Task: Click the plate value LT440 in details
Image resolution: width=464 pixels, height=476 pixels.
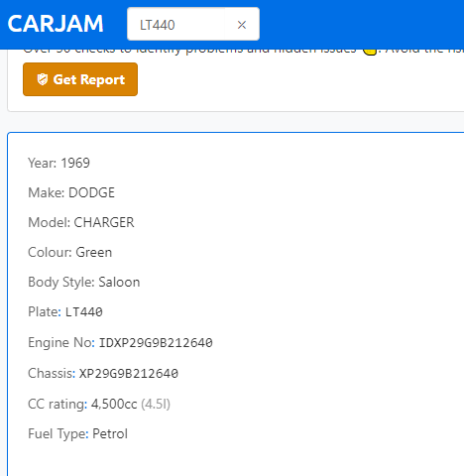Action: tap(84, 312)
